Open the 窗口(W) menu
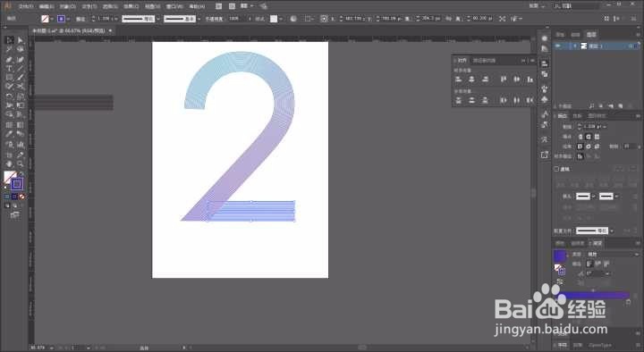 pyautogui.click(x=174, y=6)
